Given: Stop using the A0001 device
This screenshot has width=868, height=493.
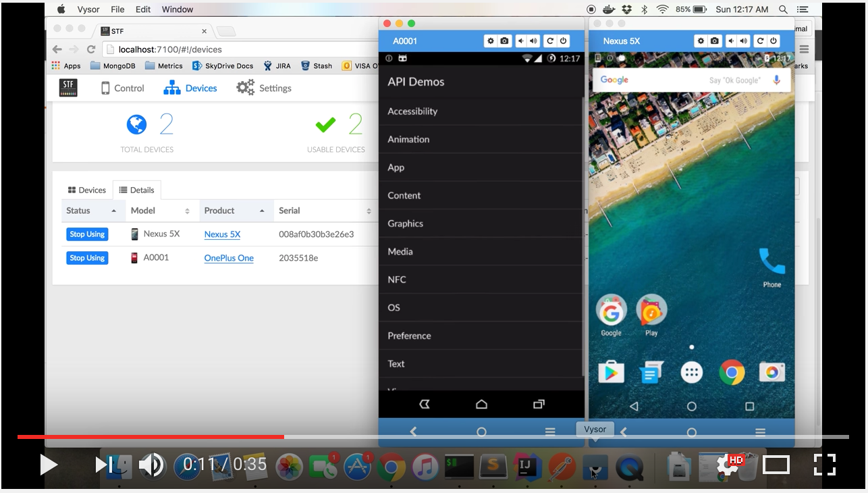Looking at the screenshot, I should coord(87,258).
